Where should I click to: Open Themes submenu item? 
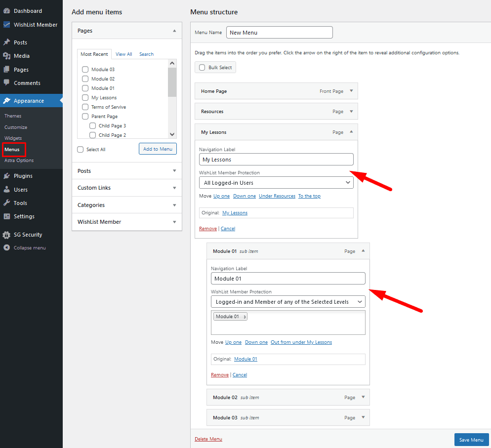pyautogui.click(x=13, y=116)
